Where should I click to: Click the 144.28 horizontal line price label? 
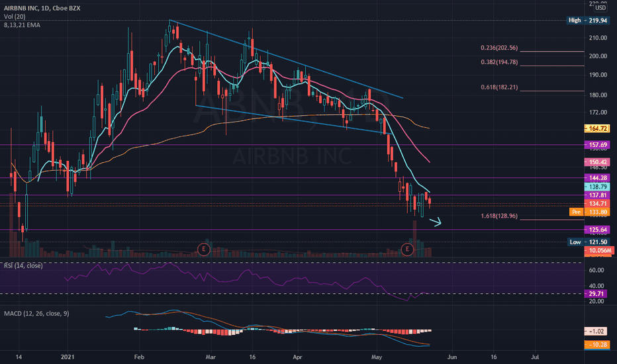[x=597, y=178]
